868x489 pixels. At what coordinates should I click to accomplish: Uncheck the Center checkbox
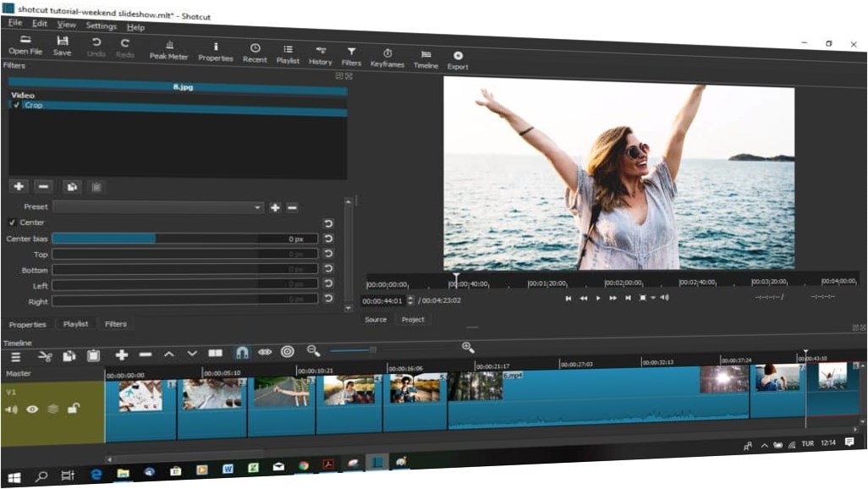(x=12, y=222)
